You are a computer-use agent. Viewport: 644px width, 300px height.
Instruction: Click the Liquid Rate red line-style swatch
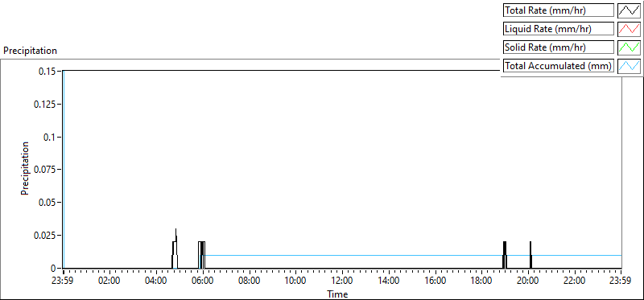point(629,29)
